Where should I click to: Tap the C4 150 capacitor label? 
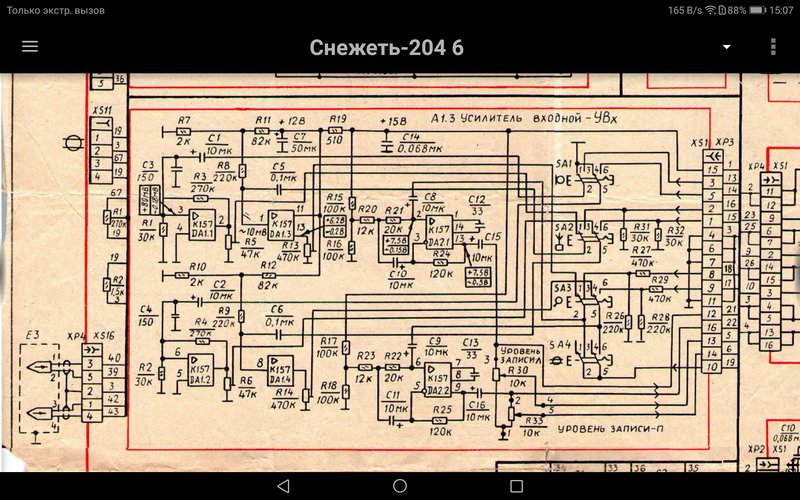pyautogui.click(x=146, y=316)
